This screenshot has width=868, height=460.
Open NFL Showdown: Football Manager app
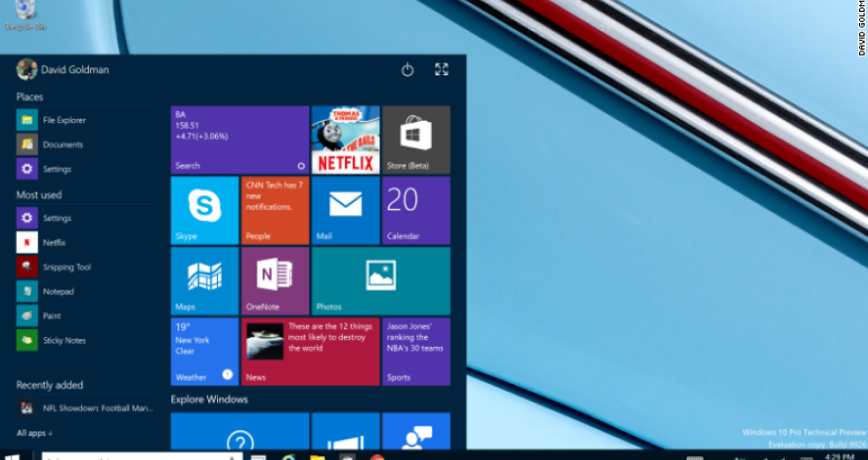85,408
